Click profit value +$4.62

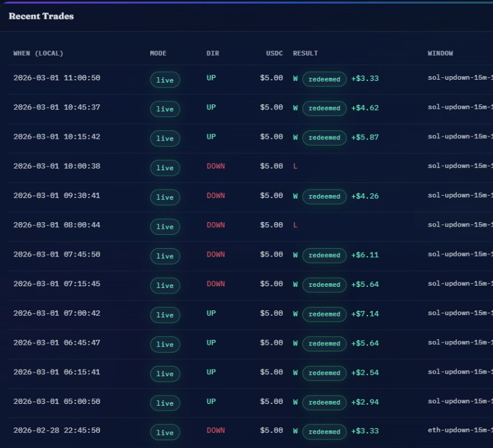(365, 108)
